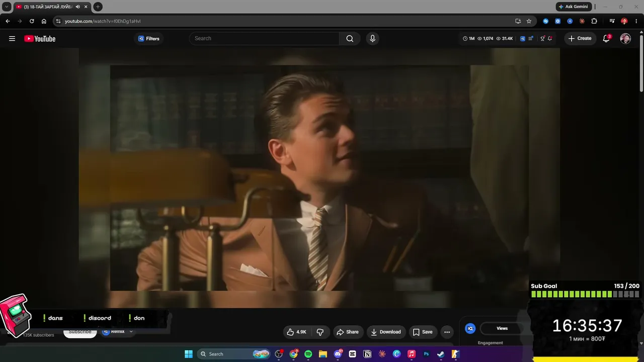This screenshot has height=362, width=644.
Task: Install app from the address bar icon
Action: tap(518, 21)
